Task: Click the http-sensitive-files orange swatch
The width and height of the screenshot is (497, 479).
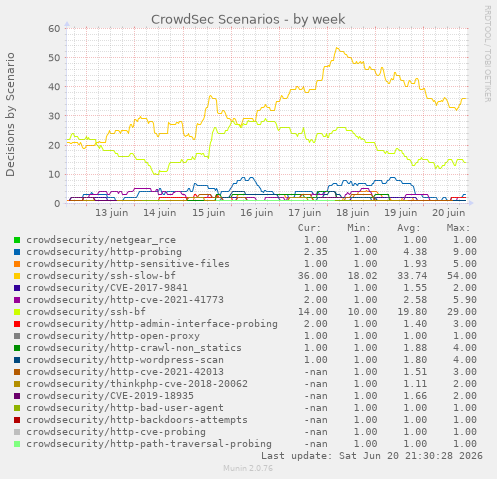Action: pyautogui.click(x=17, y=264)
